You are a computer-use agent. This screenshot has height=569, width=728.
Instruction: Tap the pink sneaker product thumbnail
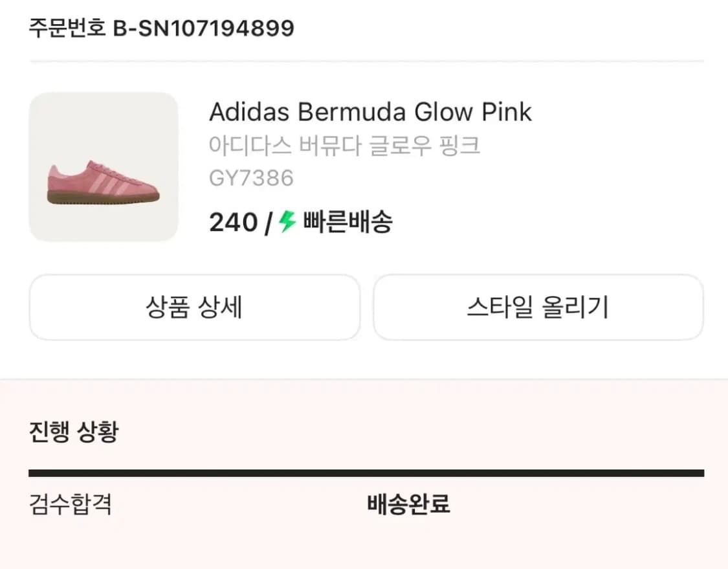(x=102, y=167)
